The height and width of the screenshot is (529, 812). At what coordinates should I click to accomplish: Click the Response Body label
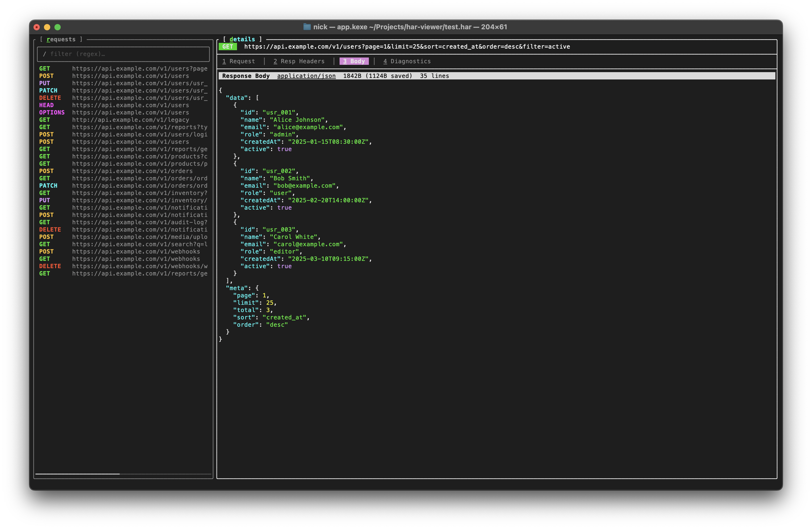coord(246,76)
